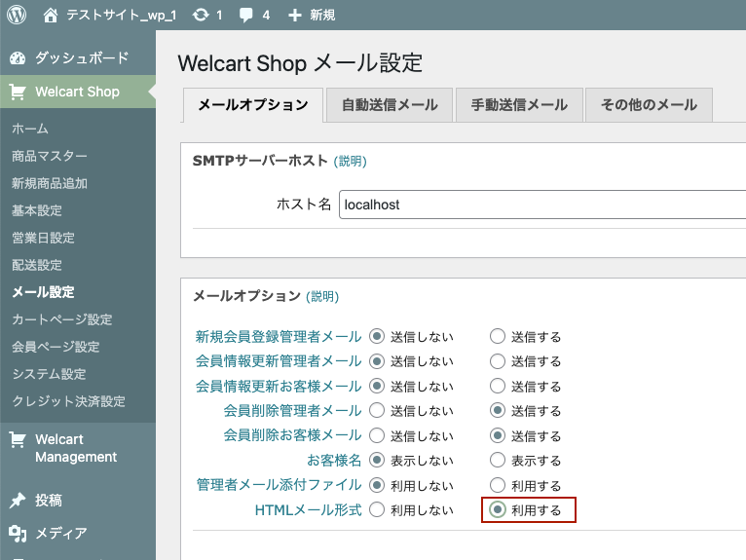
Task: Switch to 自動送信メール tab
Action: point(390,104)
